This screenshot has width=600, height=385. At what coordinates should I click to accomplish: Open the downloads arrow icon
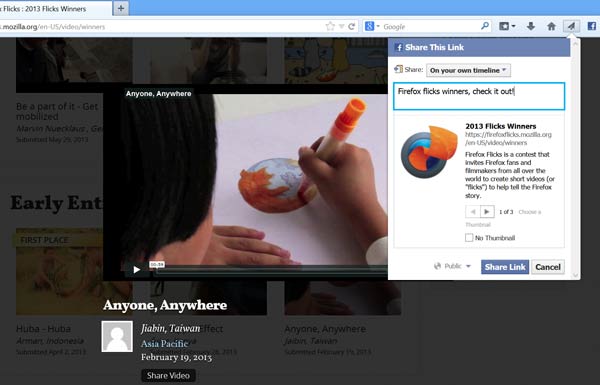point(531,26)
